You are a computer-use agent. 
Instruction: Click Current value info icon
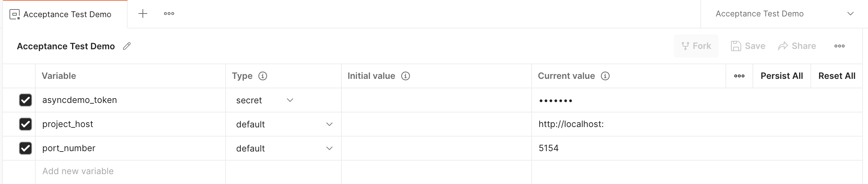(x=605, y=76)
